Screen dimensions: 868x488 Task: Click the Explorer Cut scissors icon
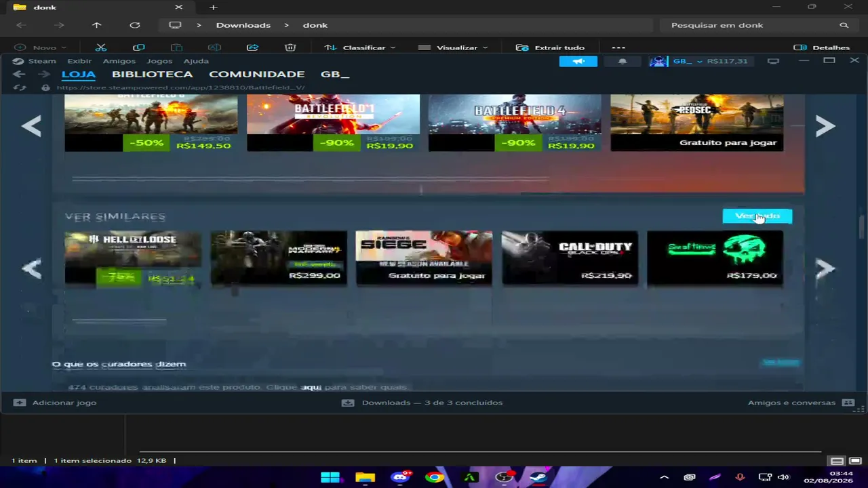pos(101,47)
